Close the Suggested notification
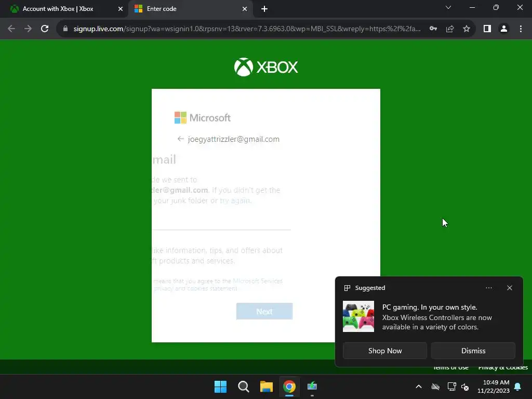Image resolution: width=532 pixels, height=399 pixels. tap(510, 288)
